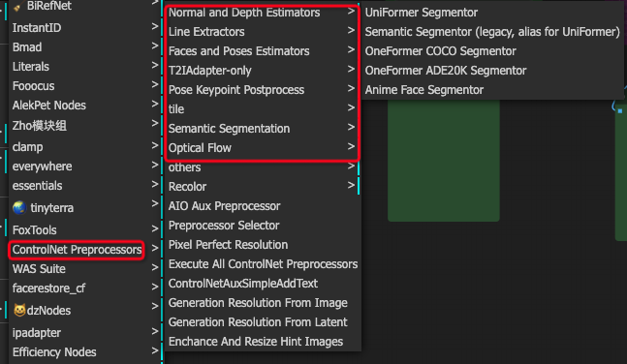
Task: Open the essentials submenu
Action: tap(84, 186)
